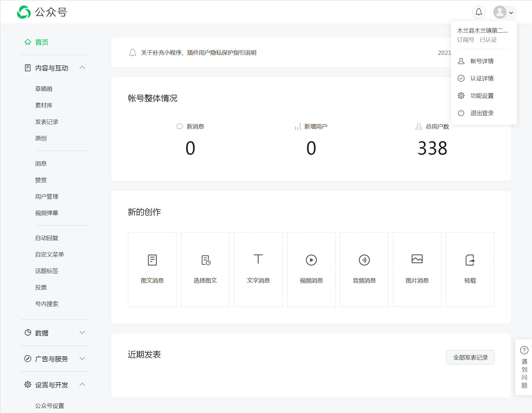Open 草稿箱 in the sidebar
The image size is (532, 413).
click(44, 89)
